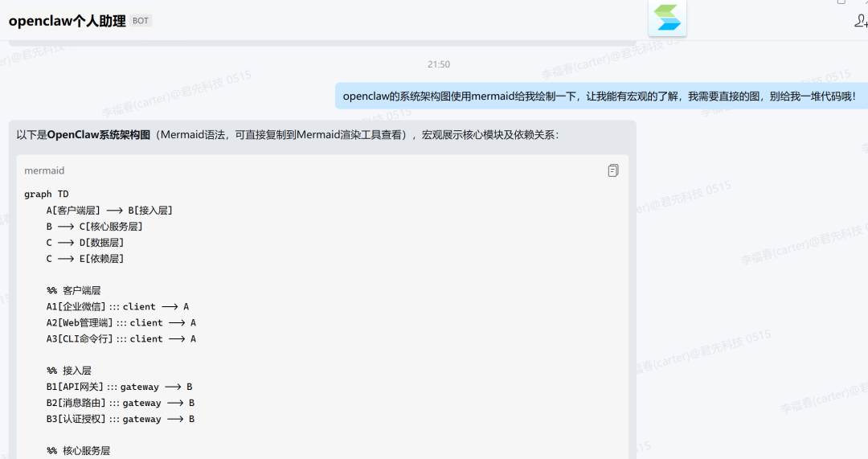868x459 pixels.
Task: Select the line C --> D[数据层]
Action: (x=85, y=243)
